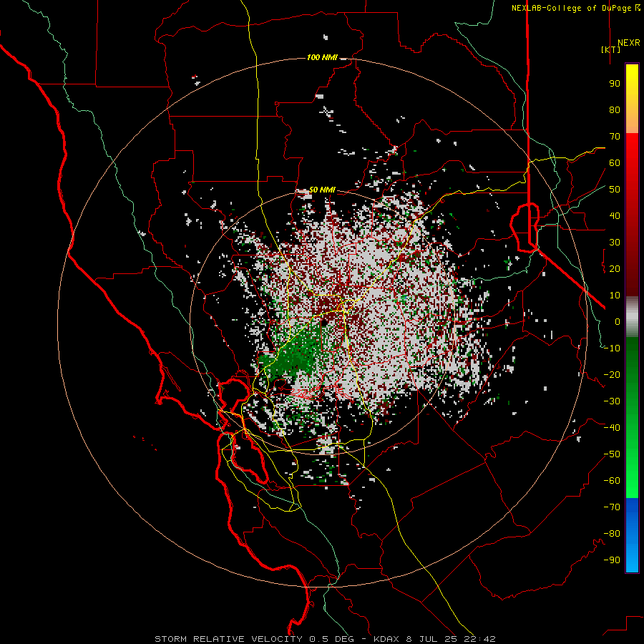The image size is (644, 644).
Task: Click the -90 value on velocity scale
Action: 612,560
